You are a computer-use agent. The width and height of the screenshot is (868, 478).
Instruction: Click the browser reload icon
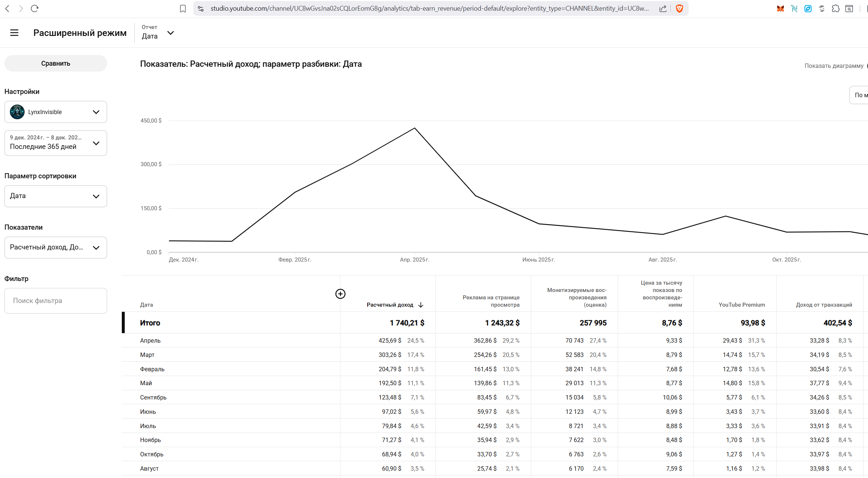34,8
